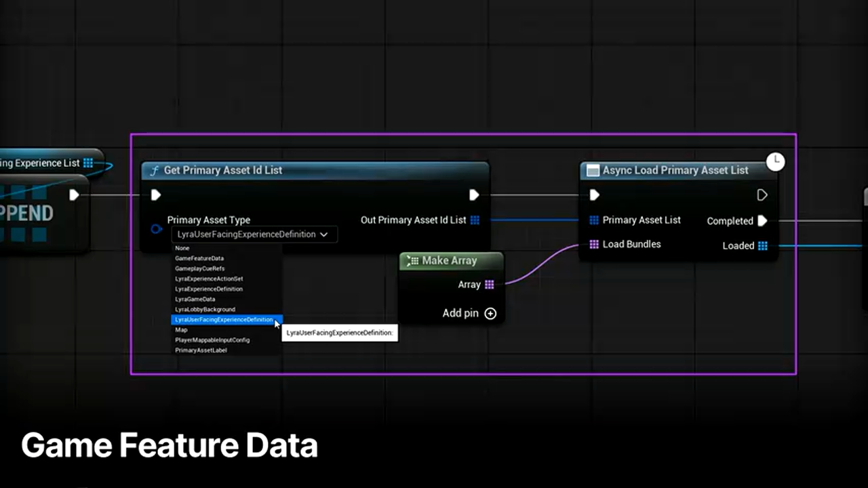Click Async Load node top exec output pin
The width and height of the screenshot is (868, 488).
(x=762, y=195)
